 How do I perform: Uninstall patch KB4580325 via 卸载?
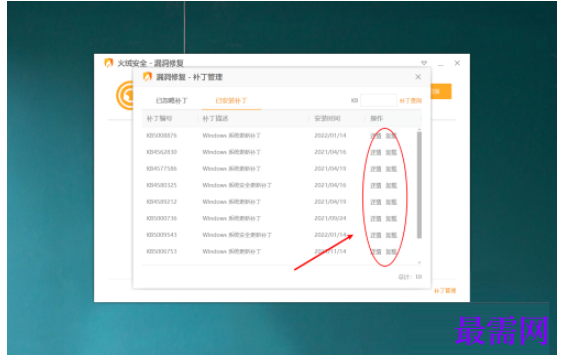click(x=391, y=186)
